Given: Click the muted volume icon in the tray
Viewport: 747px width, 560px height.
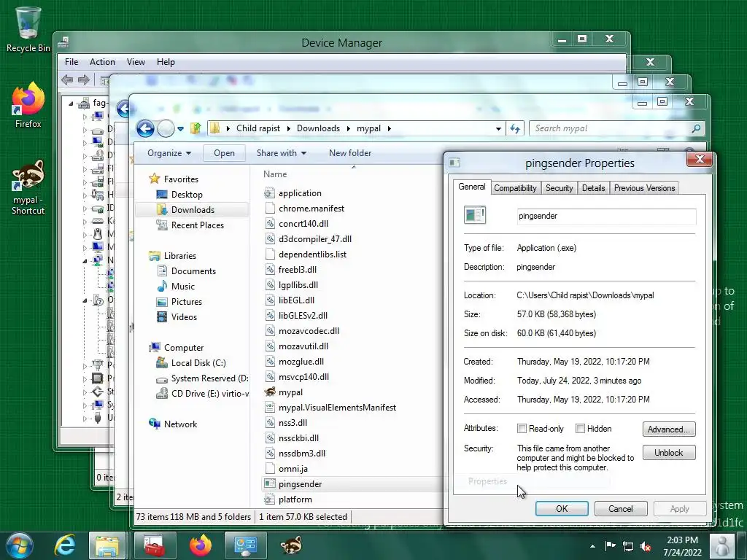Looking at the screenshot, I should point(646,546).
